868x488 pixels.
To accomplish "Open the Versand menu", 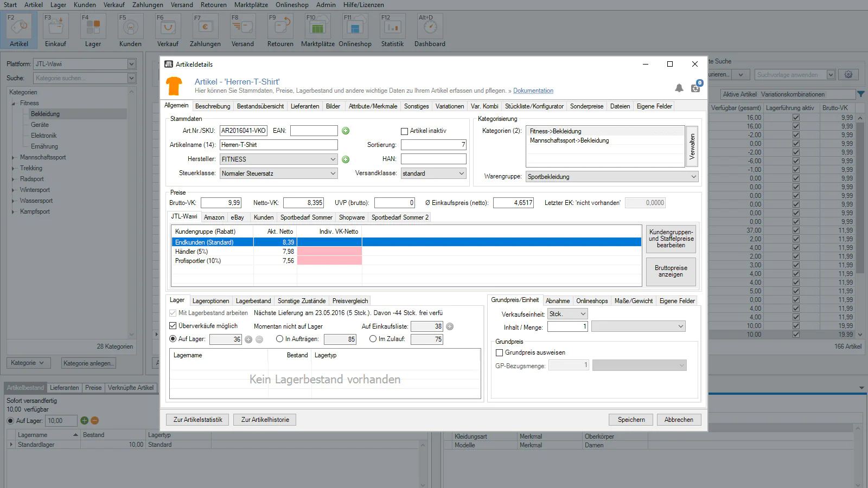I will tap(182, 5).
